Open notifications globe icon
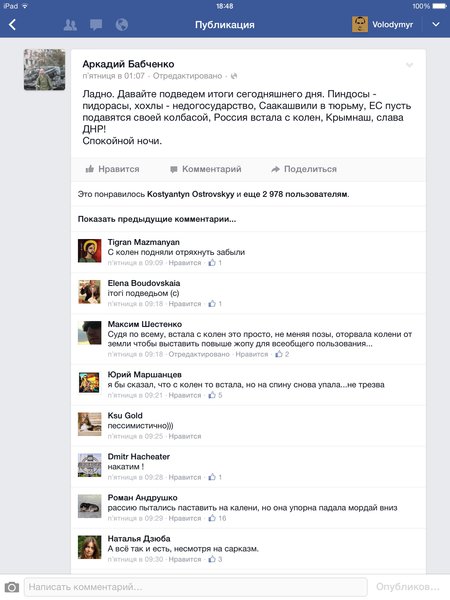The width and height of the screenshot is (450, 600). (122, 25)
